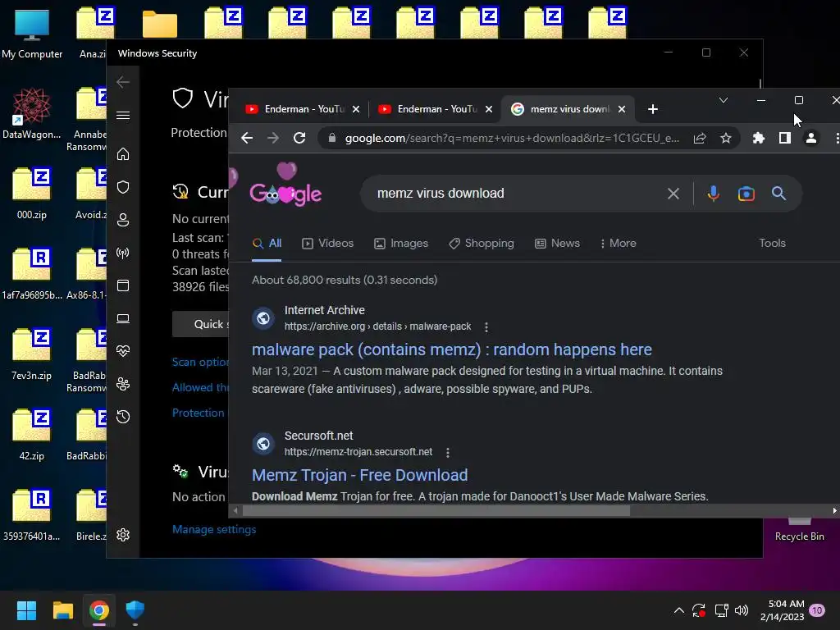Switch to the Images results tab
The height and width of the screenshot is (630, 840).
coord(401,243)
